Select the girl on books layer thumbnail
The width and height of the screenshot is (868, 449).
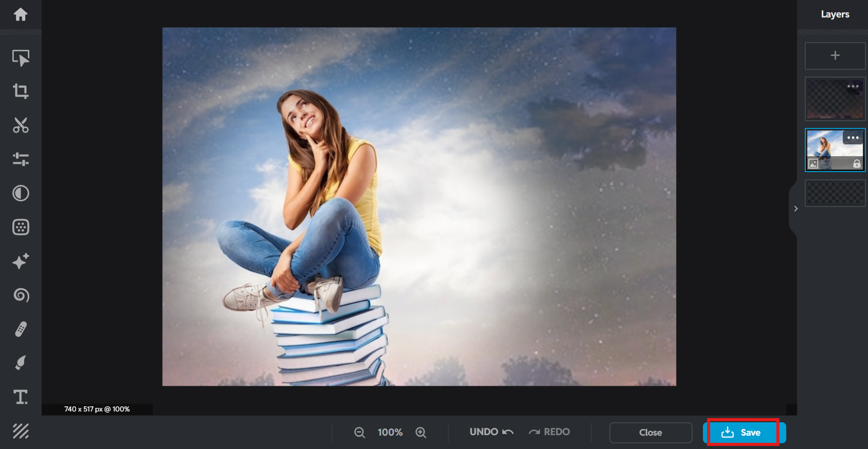[835, 150]
